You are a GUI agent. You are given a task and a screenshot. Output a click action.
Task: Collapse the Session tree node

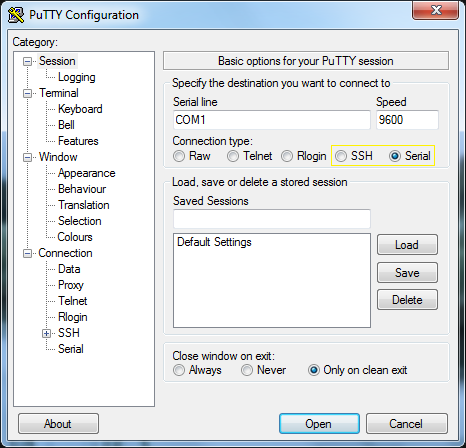[x=27, y=61]
